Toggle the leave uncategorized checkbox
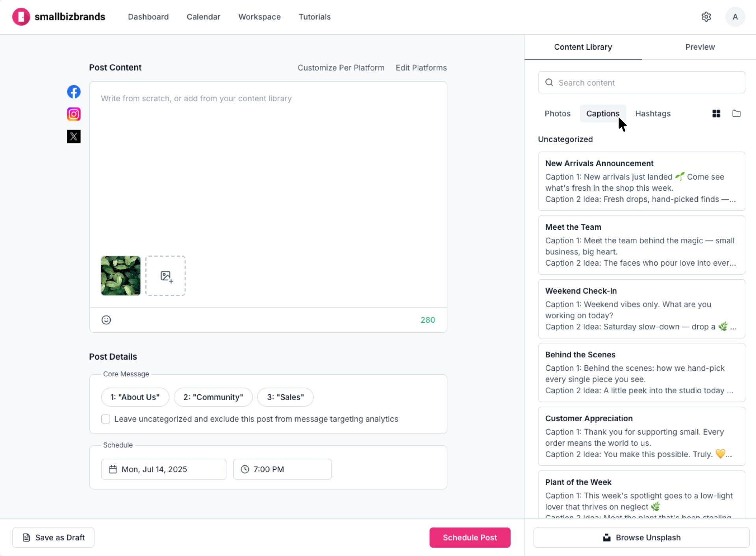 point(106,419)
